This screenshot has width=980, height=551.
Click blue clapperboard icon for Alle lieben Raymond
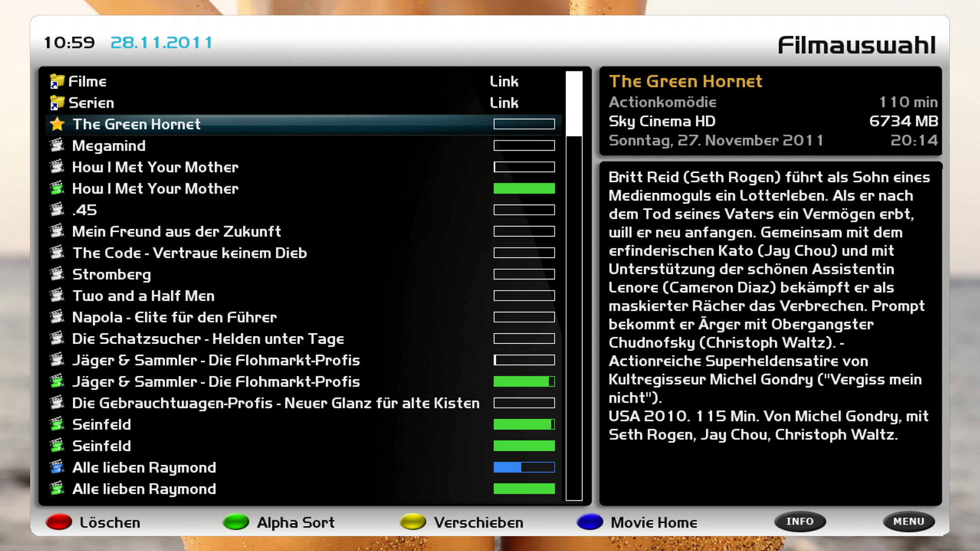click(57, 467)
